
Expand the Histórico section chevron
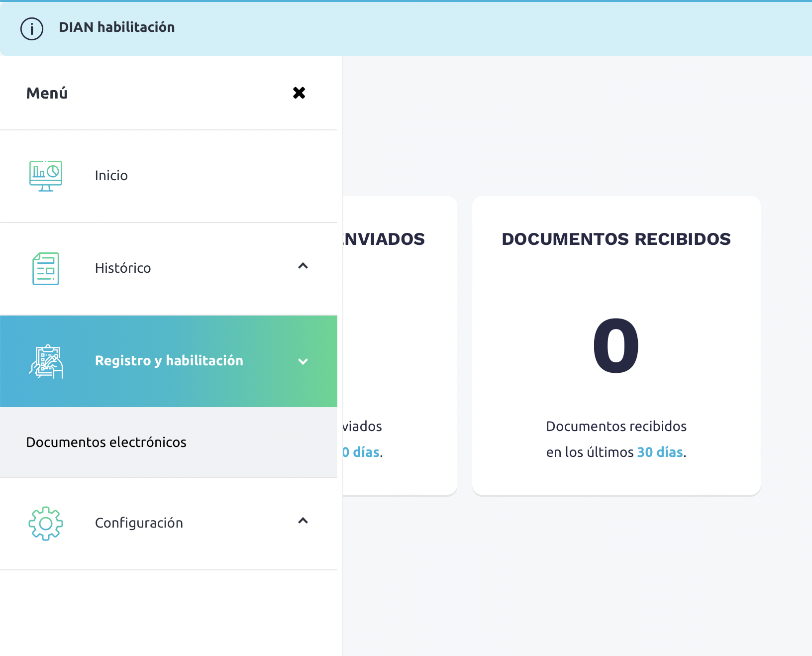pyautogui.click(x=303, y=266)
